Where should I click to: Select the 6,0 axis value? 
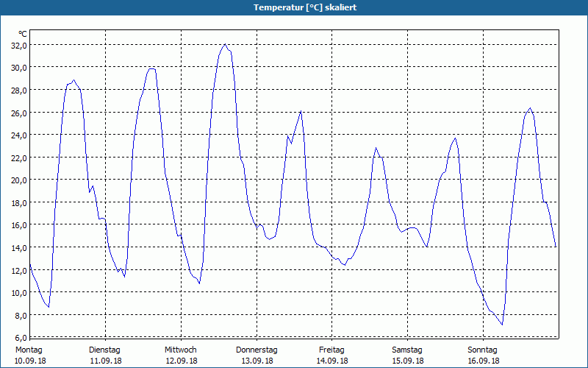click(x=21, y=337)
